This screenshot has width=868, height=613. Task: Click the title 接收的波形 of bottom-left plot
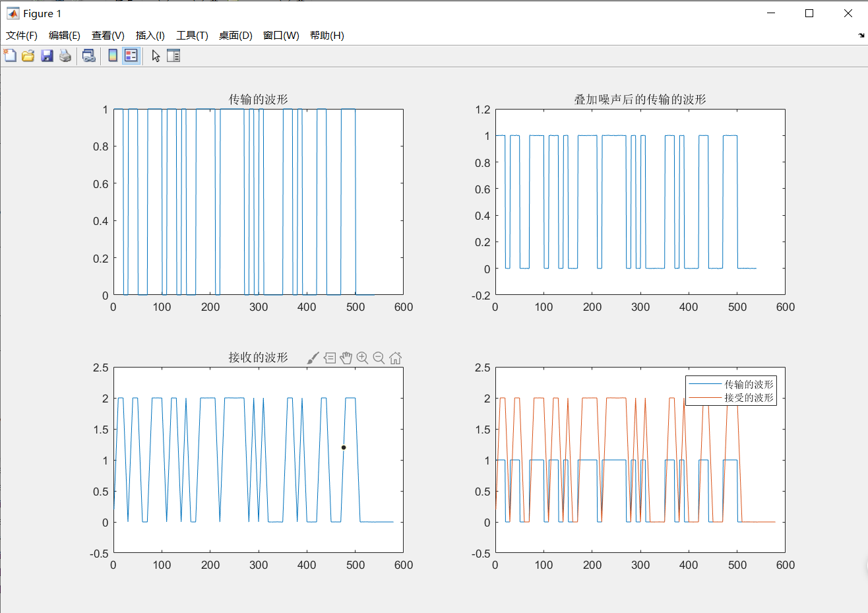tap(259, 357)
